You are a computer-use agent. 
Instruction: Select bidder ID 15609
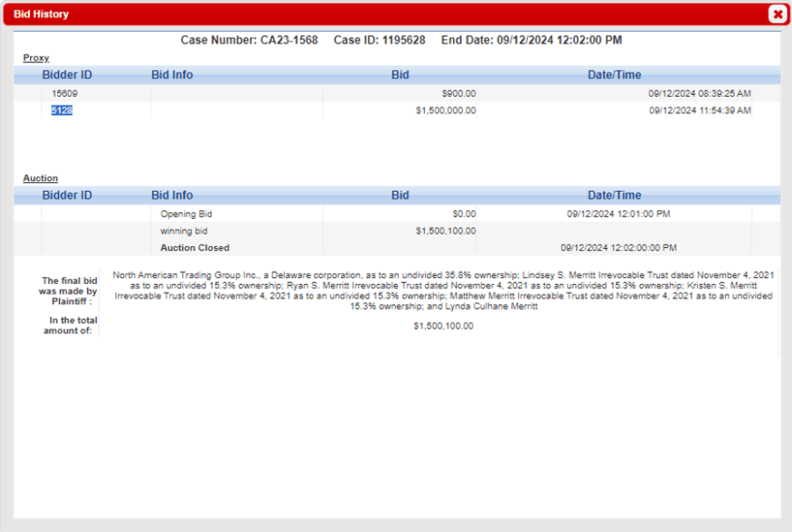coord(64,93)
